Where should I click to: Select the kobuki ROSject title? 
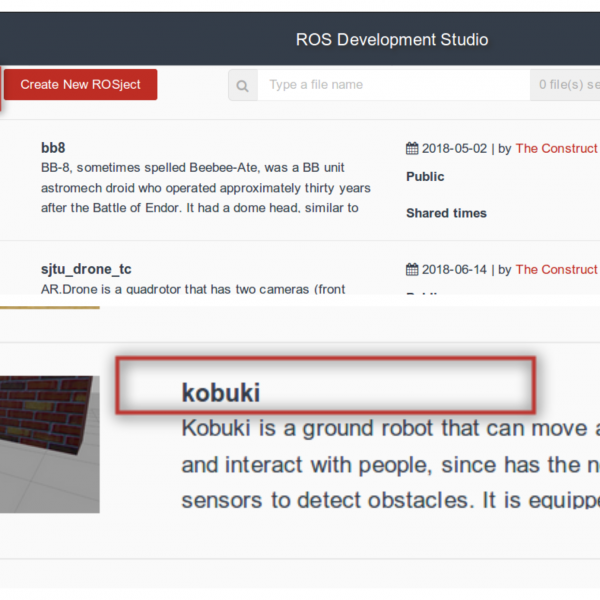221,393
